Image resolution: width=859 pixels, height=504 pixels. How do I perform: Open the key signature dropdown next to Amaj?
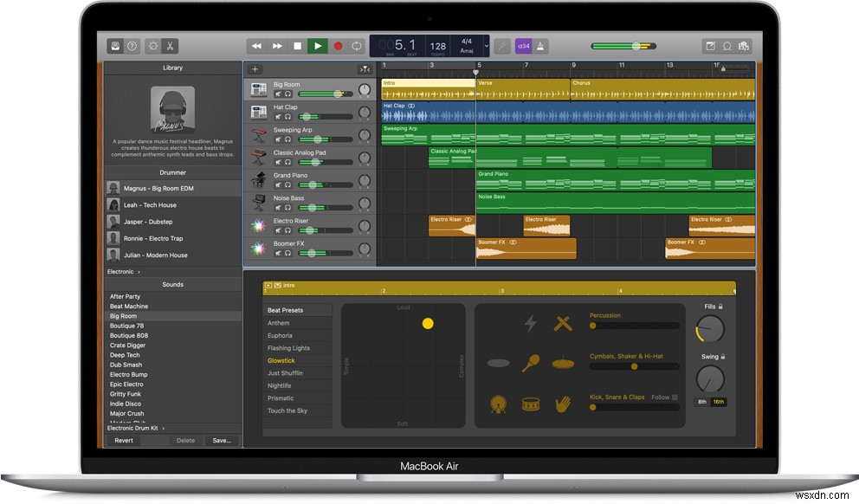pos(486,45)
